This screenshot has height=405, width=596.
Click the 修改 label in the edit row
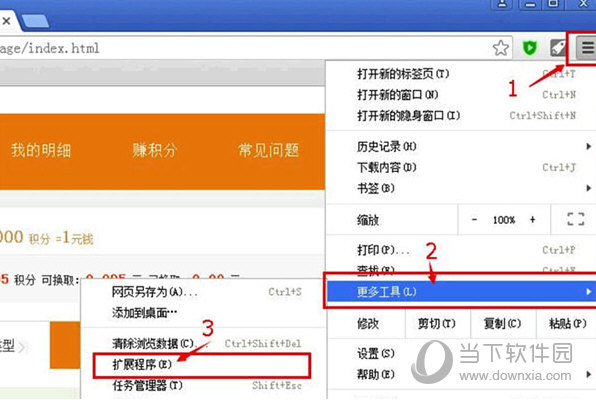(368, 324)
